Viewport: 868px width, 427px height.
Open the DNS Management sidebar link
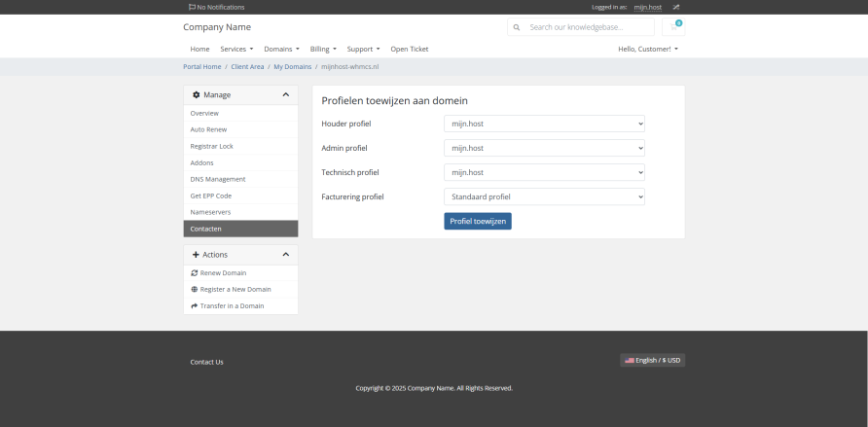[x=218, y=179]
